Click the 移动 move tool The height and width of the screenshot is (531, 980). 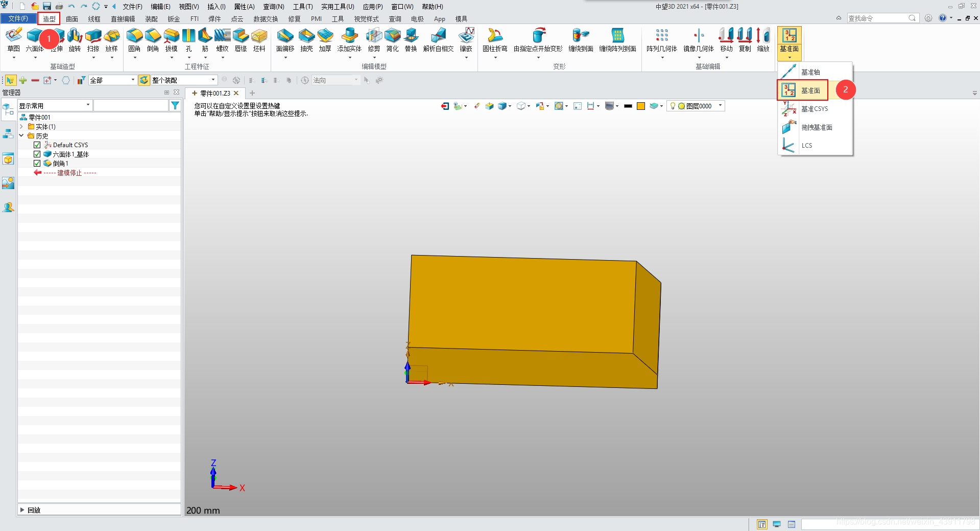[726, 40]
